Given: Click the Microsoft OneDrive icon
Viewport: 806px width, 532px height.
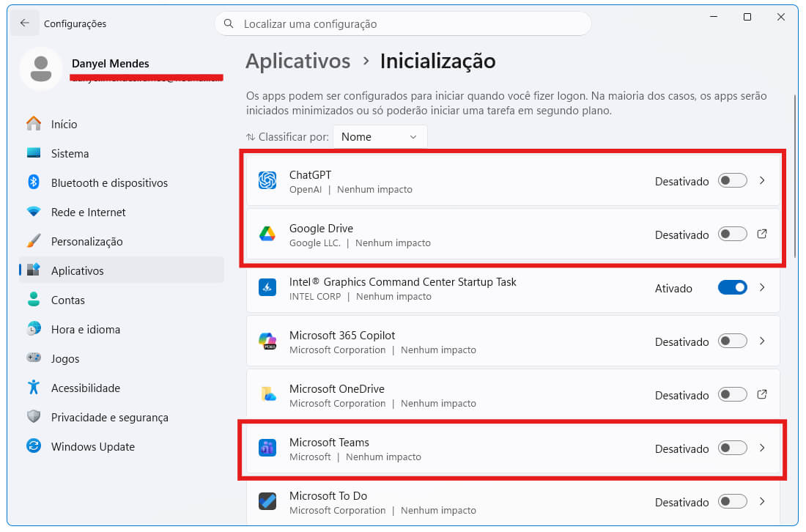Looking at the screenshot, I should (267, 394).
